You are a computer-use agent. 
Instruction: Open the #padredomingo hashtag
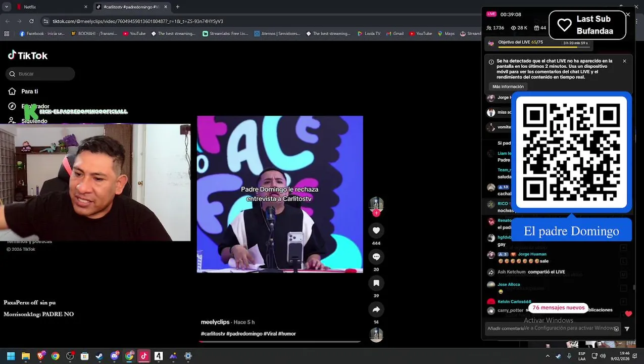click(244, 334)
